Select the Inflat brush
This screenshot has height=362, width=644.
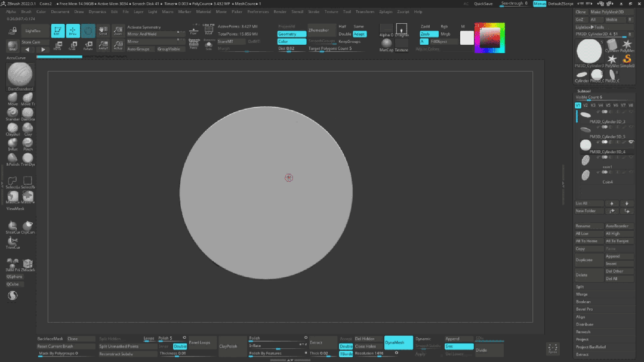pos(13,144)
